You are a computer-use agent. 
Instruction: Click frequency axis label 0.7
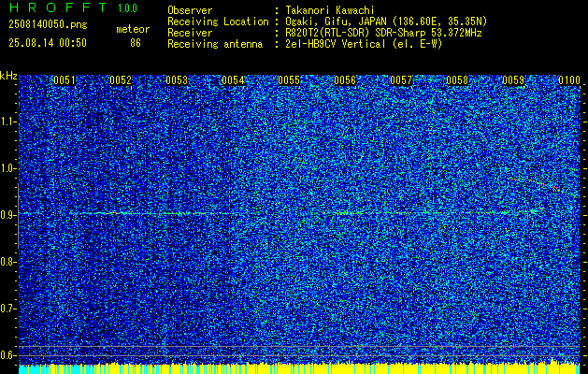pos(7,309)
